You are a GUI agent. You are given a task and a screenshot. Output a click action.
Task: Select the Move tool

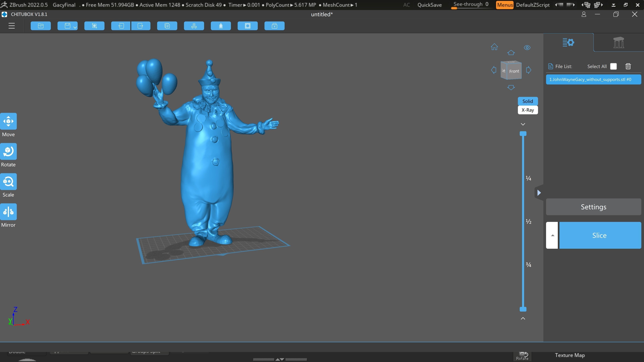click(8, 121)
